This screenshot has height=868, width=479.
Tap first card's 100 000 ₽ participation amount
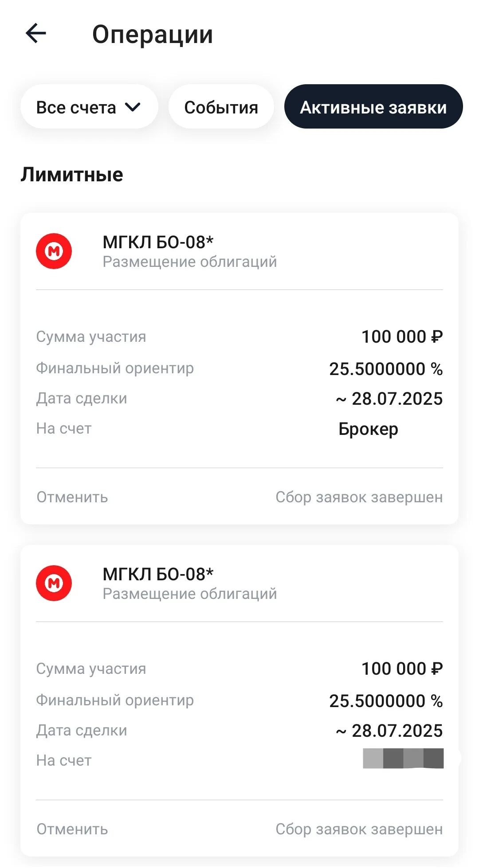tap(402, 337)
